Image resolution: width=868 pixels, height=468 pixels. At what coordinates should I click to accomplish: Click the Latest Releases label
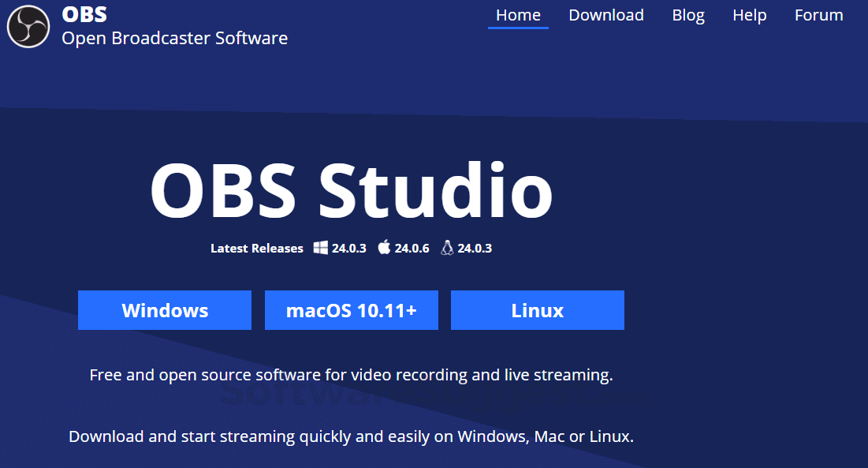(257, 248)
